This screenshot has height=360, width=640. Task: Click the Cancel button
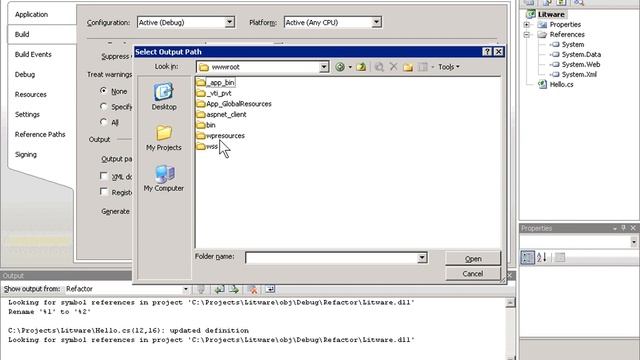(473, 273)
